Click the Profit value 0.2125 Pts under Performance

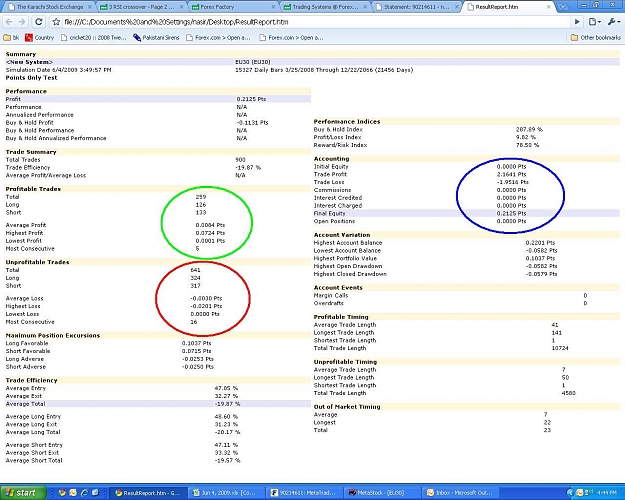(x=251, y=99)
